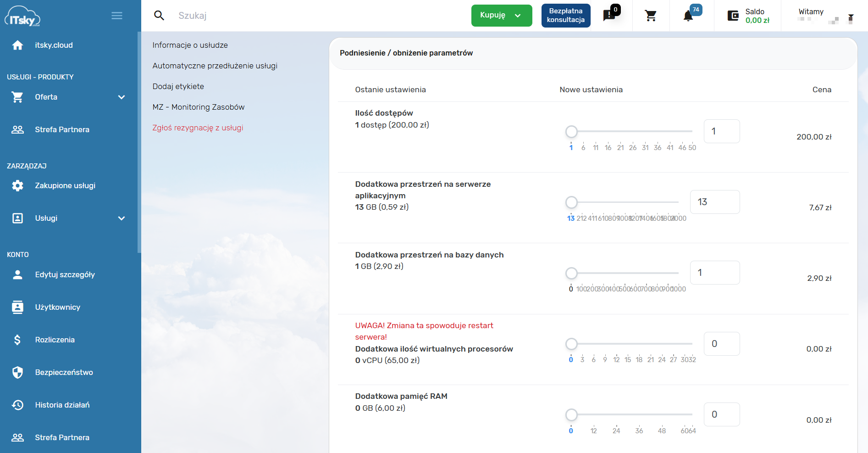
Task: Collapse sidebar with hamburger menu icon
Action: pos(117,16)
